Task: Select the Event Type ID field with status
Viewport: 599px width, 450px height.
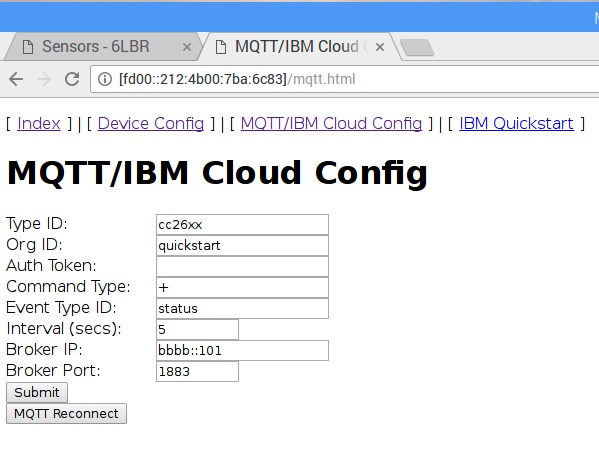Action: tap(242, 308)
